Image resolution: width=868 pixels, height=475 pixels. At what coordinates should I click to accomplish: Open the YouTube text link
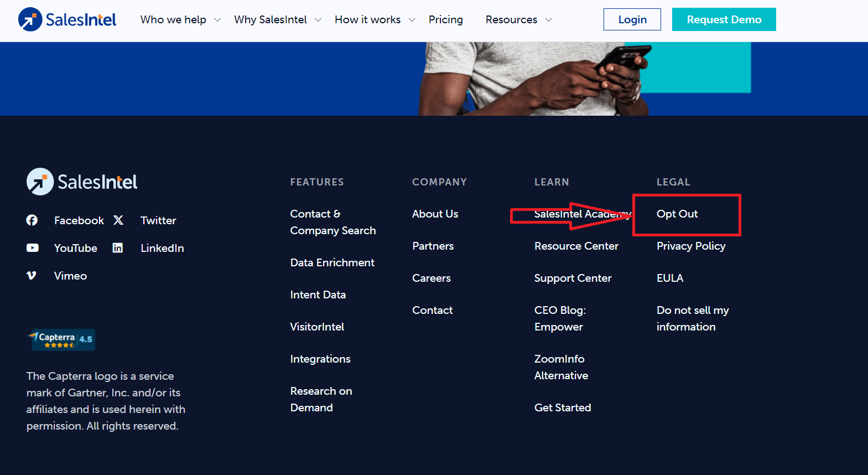76,248
